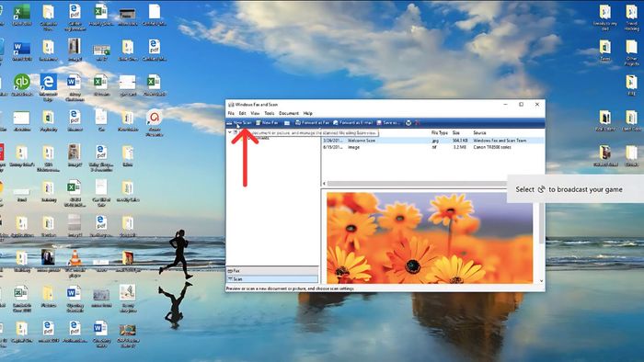Switch to the Scan view pane
This screenshot has width=644, height=362.
point(272,278)
